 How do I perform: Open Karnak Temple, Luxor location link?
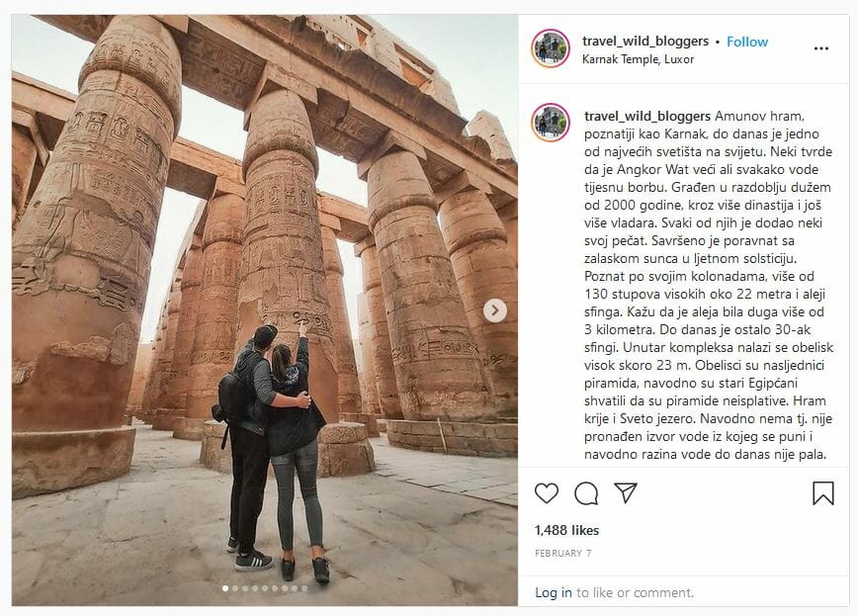638,59
